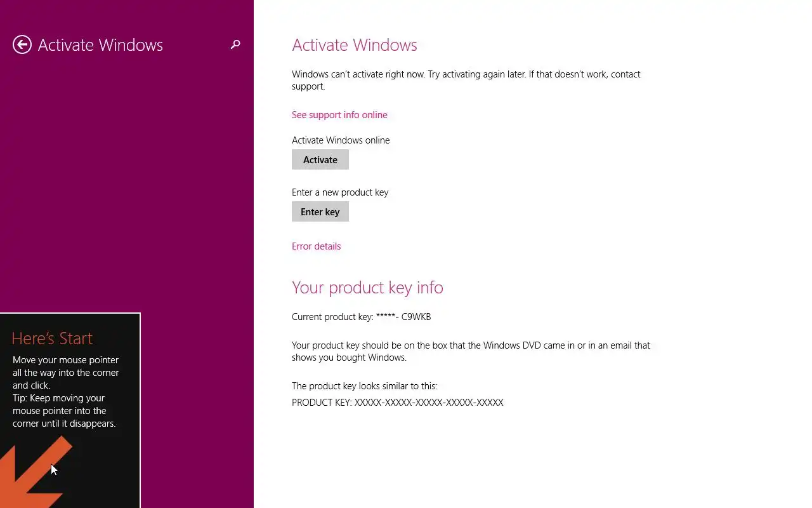812x508 pixels.
Task: Click the Activate button
Action: click(x=320, y=159)
